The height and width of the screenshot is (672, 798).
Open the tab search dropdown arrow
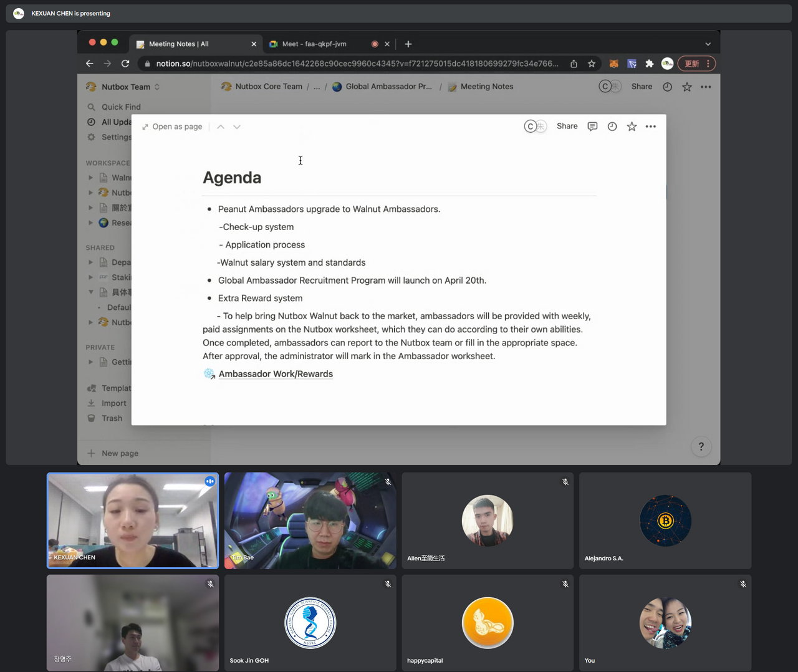coord(708,44)
